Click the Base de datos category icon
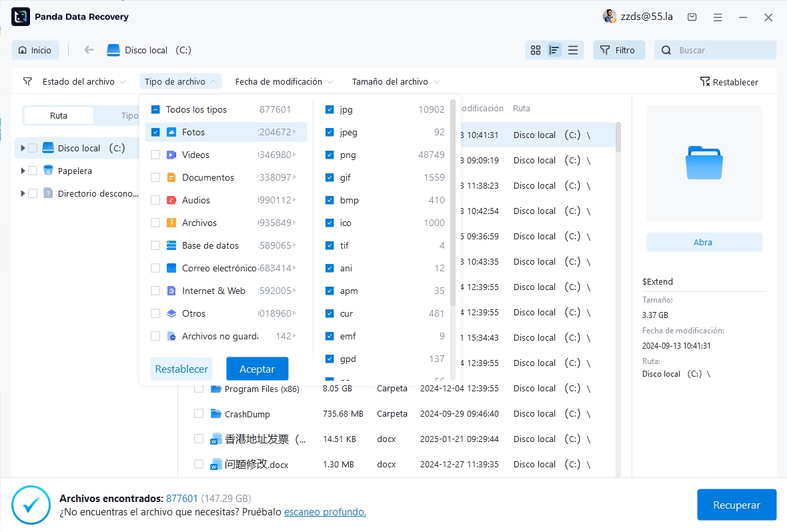787x532 pixels. tap(171, 245)
